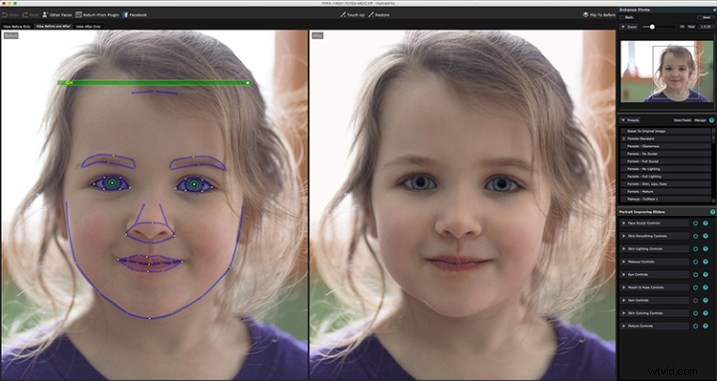Select the Female - Mature preset
Viewport: 717px width, 381px height.
[x=665, y=191]
